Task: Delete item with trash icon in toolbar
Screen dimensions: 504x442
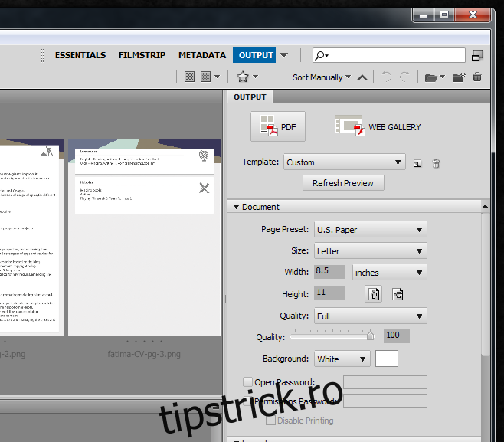Action: pyautogui.click(x=477, y=77)
